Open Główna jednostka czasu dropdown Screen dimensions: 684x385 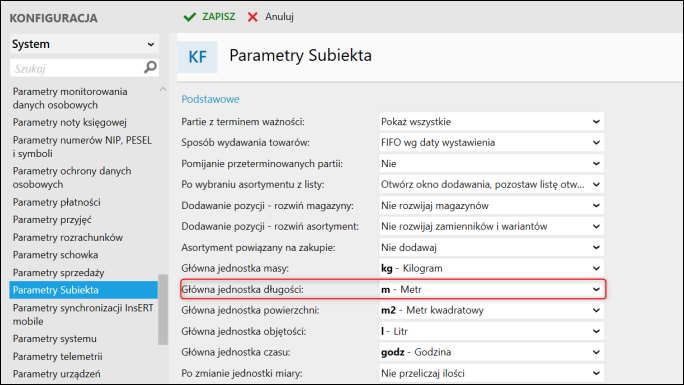tap(491, 352)
